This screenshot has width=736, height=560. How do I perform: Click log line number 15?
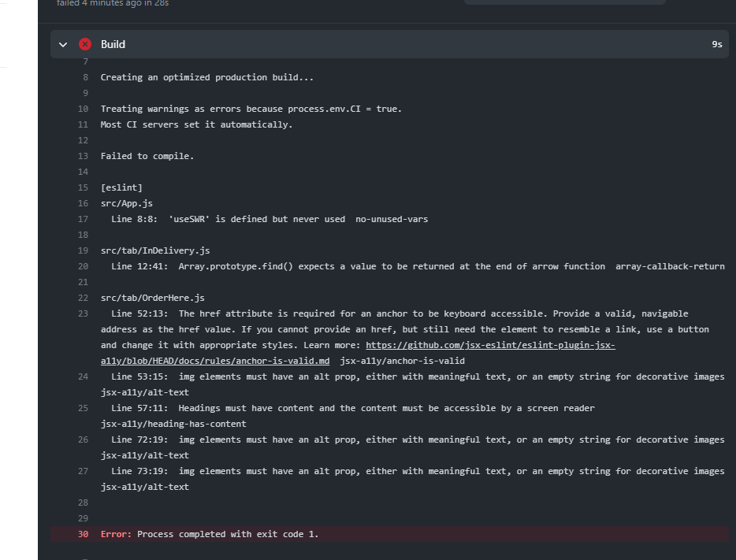click(83, 187)
